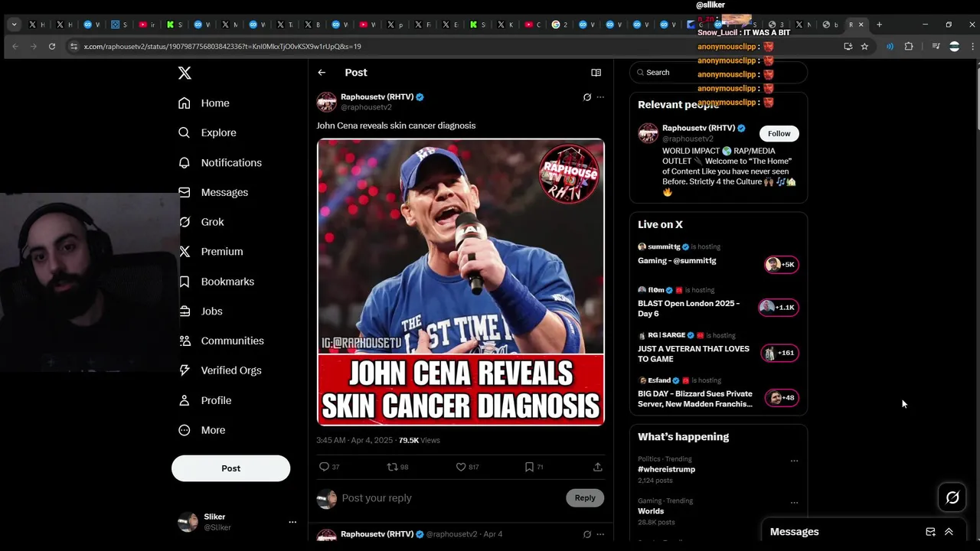This screenshot has height=551, width=980.
Task: Open Grok in the sidebar
Action: click(201, 222)
